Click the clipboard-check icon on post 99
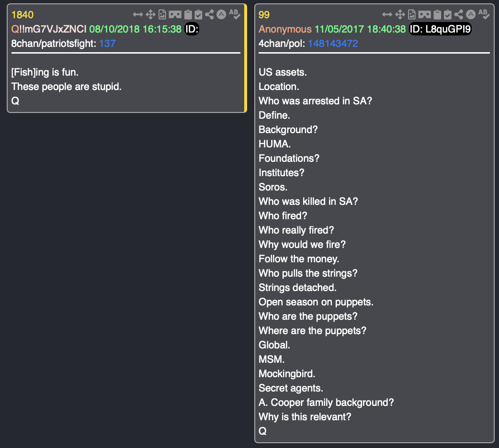 point(448,15)
